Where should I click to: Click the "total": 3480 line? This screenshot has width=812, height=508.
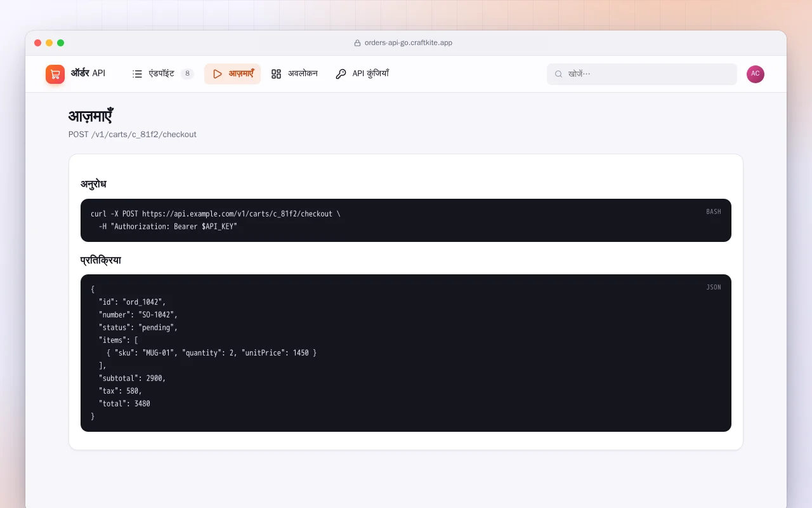(124, 404)
